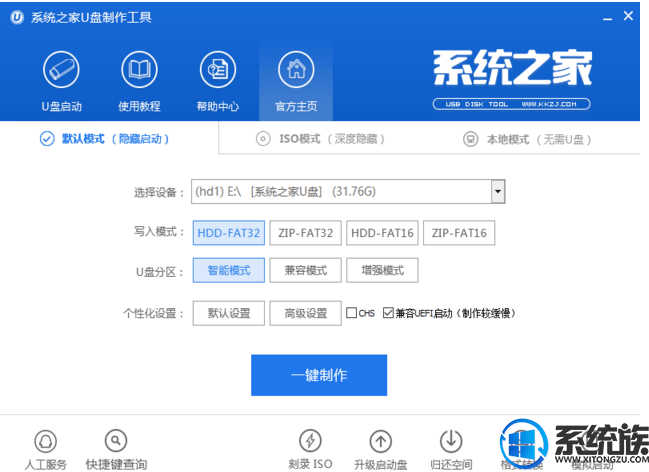Click the app logo in the title bar

pos(17,17)
